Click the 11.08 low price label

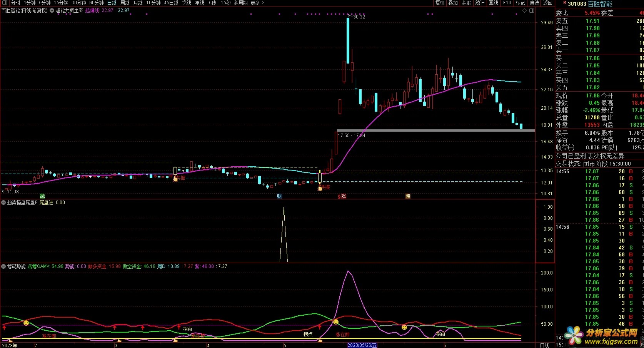(13, 192)
